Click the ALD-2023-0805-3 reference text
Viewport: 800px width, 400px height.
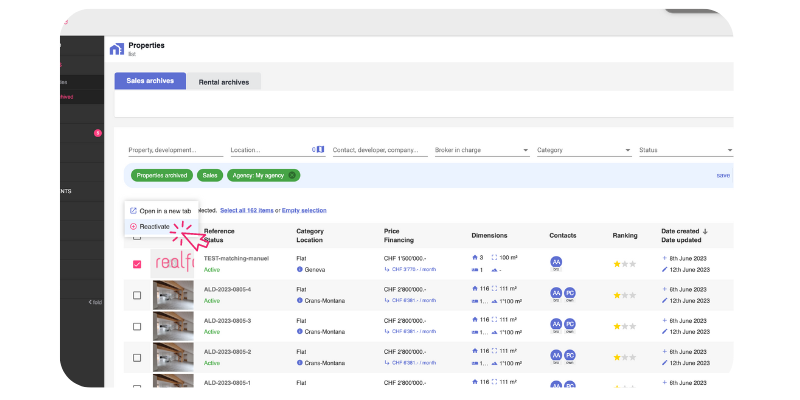[228, 320]
